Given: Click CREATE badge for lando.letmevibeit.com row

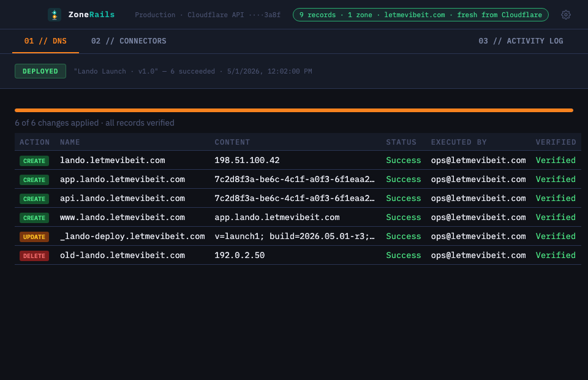Looking at the screenshot, I should [x=34, y=161].
